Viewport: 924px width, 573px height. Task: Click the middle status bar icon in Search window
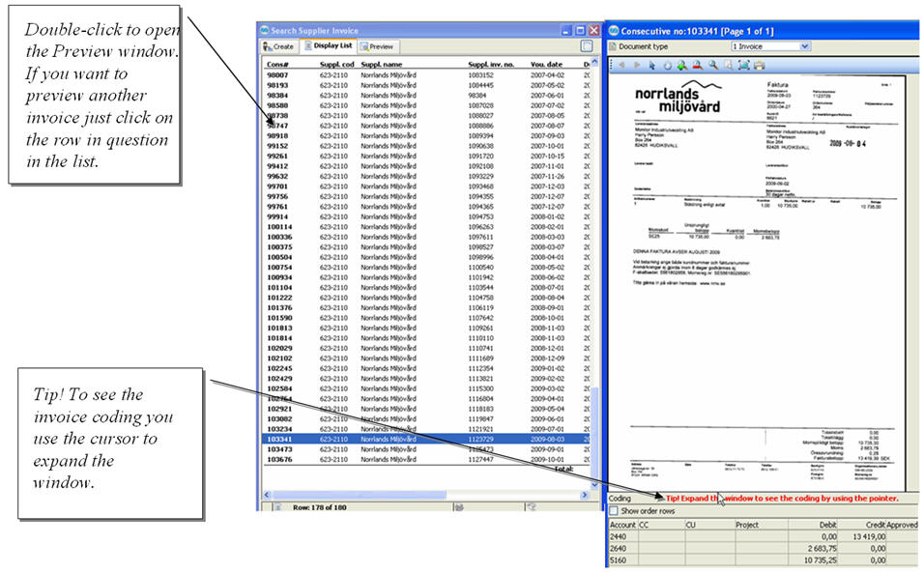458,507
